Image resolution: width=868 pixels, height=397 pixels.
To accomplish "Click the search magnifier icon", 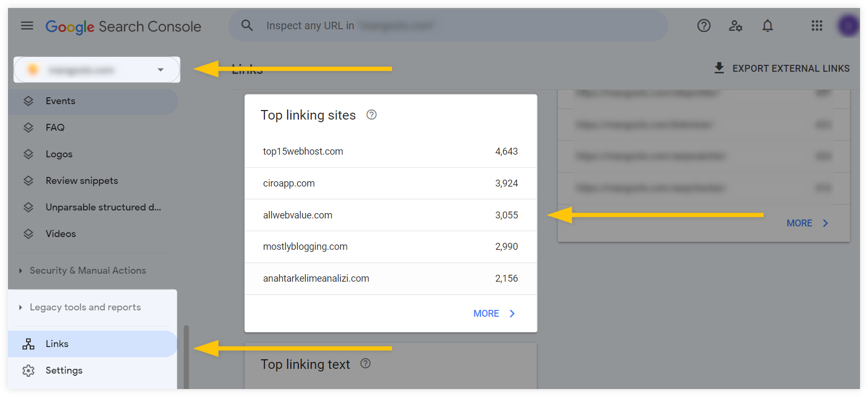I will [x=247, y=25].
